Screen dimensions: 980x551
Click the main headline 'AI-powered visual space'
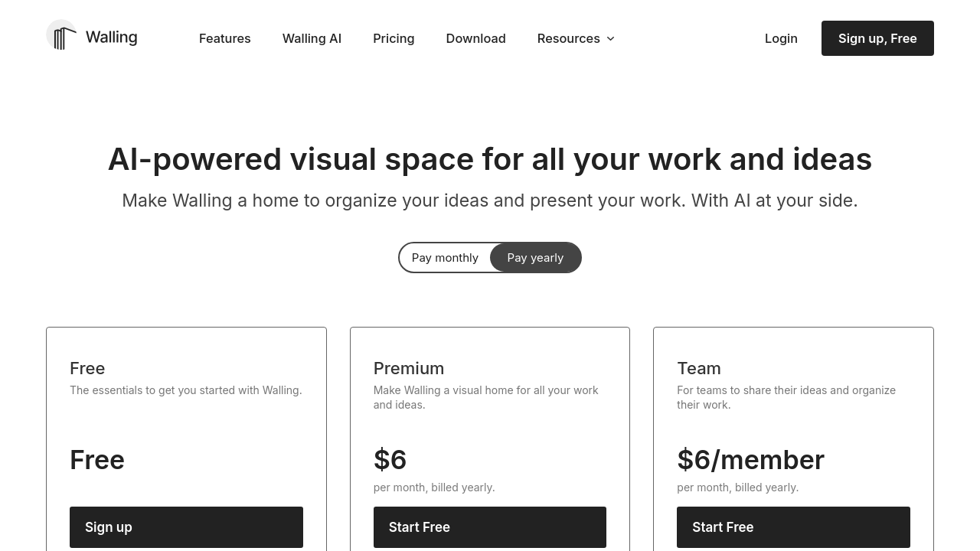490,159
